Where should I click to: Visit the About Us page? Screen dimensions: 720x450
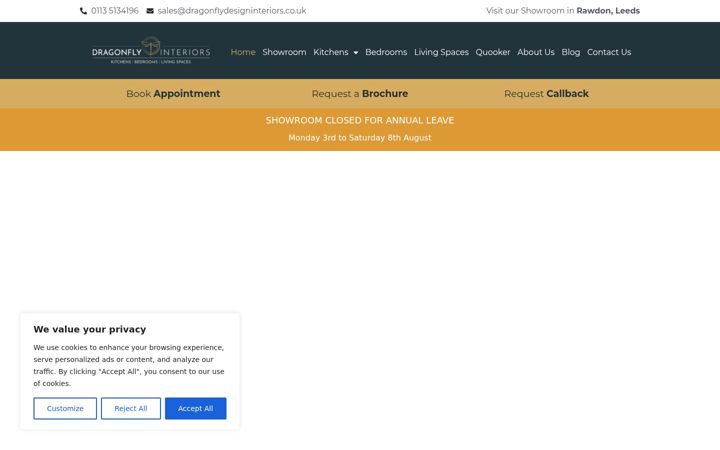[536, 52]
